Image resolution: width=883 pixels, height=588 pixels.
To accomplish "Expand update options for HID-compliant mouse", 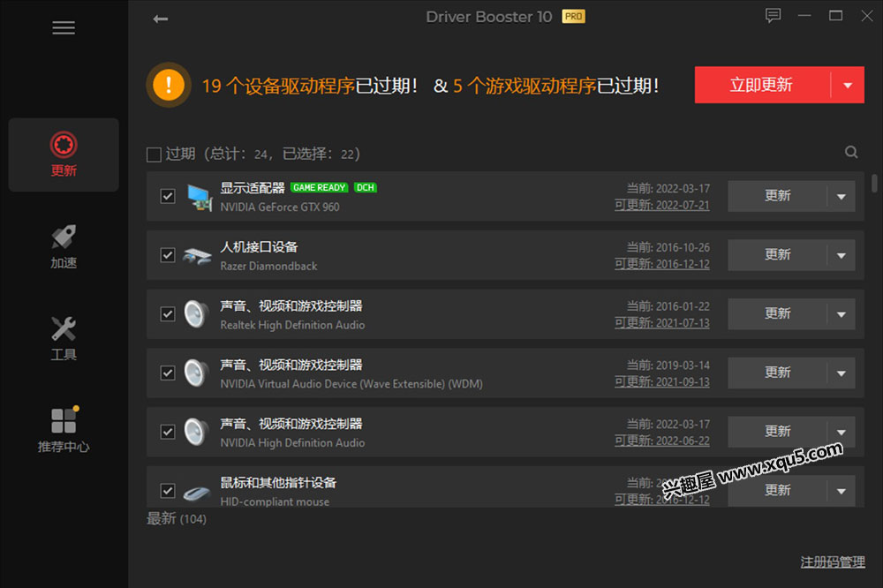I will point(841,491).
